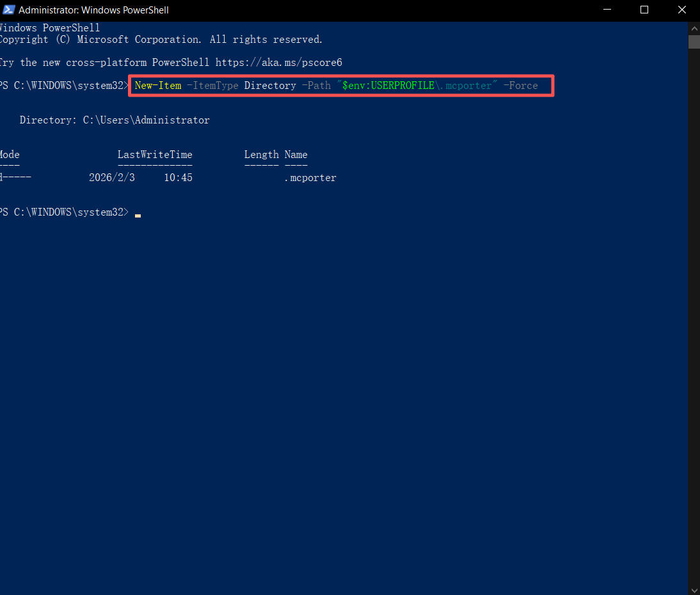Click the LastWriteTime column header
This screenshot has height=595, width=700.
[x=155, y=155]
